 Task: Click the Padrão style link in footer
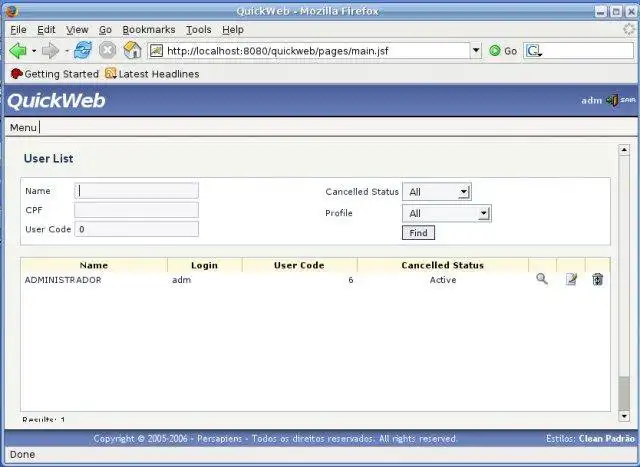pos(620,439)
